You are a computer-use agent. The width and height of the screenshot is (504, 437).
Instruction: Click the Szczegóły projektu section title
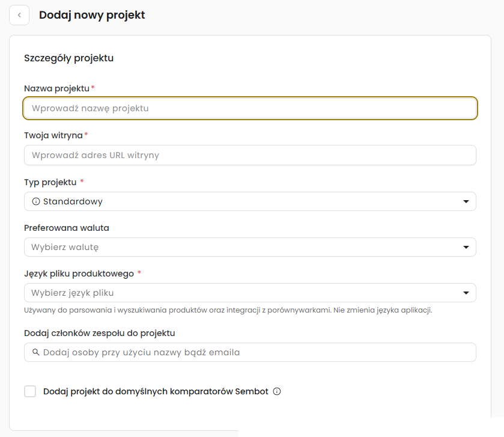pos(69,58)
